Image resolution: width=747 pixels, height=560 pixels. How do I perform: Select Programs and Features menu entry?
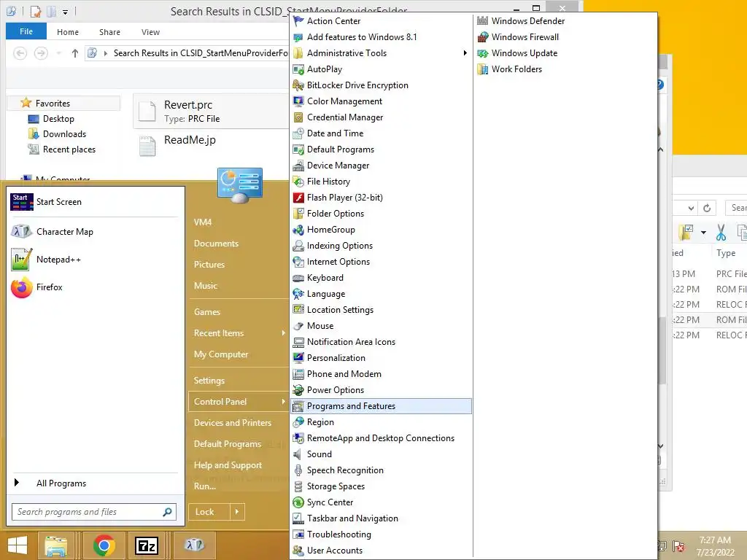coord(381,406)
